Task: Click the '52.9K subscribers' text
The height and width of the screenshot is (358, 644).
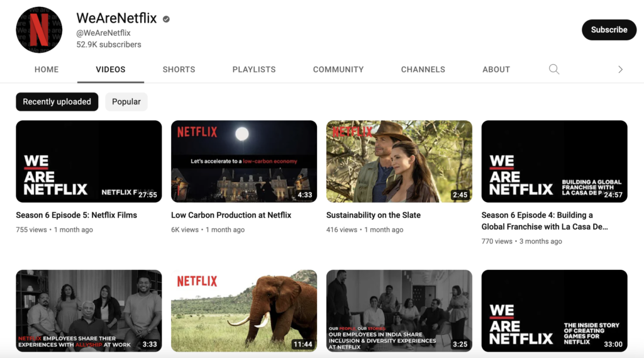Action: [x=109, y=45]
